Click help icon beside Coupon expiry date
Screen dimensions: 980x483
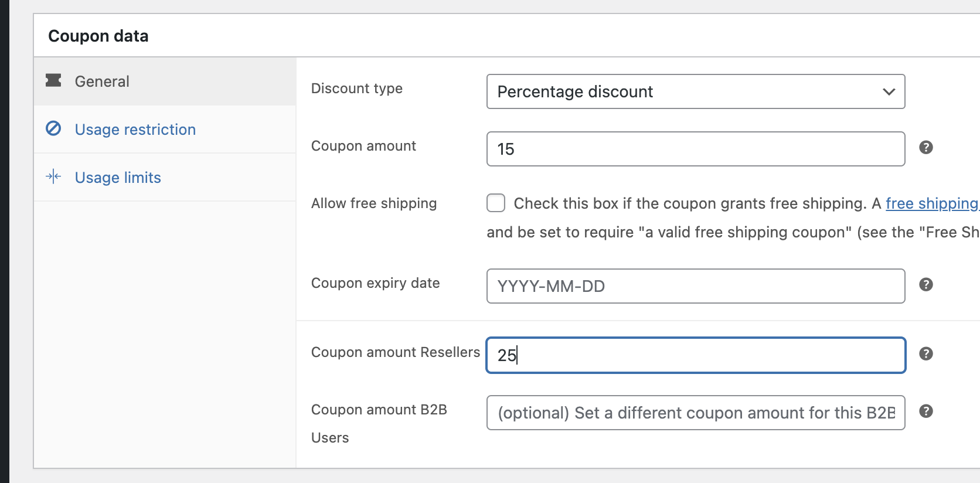926,284
